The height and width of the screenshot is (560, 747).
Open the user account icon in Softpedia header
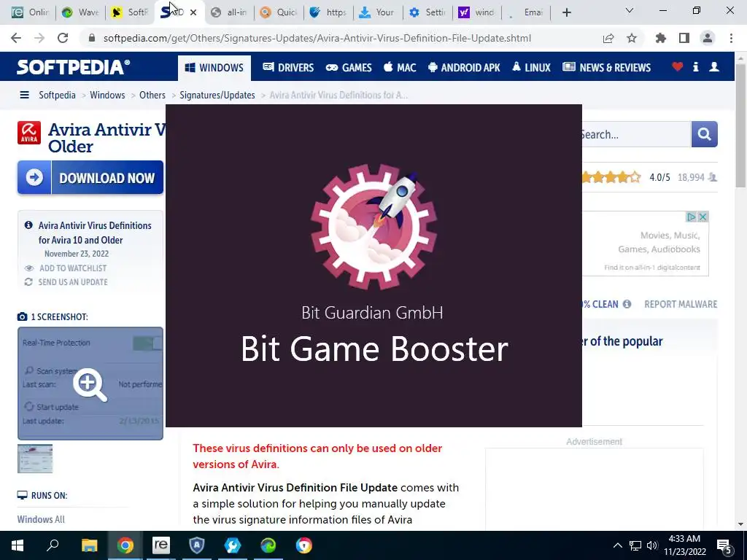[x=714, y=66]
